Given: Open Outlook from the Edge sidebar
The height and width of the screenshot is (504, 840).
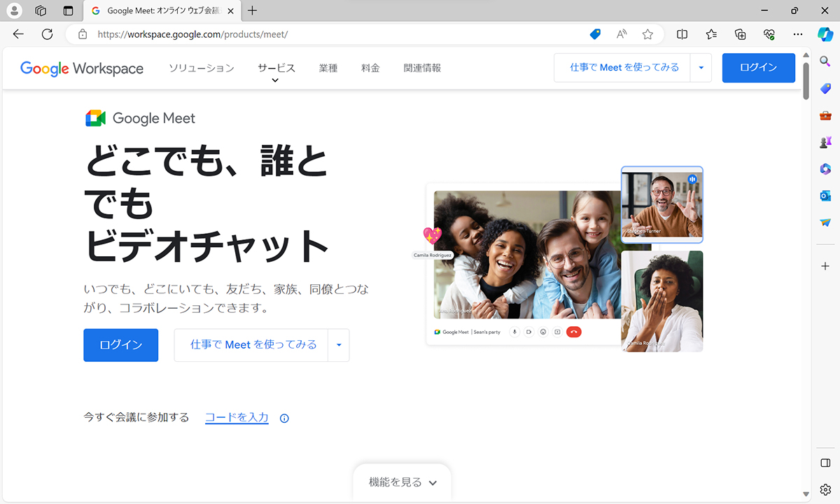Looking at the screenshot, I should click(825, 196).
